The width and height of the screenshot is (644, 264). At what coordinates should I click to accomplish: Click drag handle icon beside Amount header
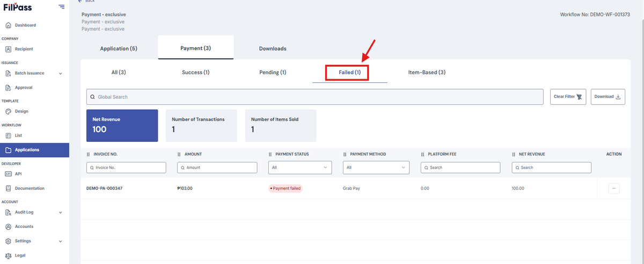179,154
